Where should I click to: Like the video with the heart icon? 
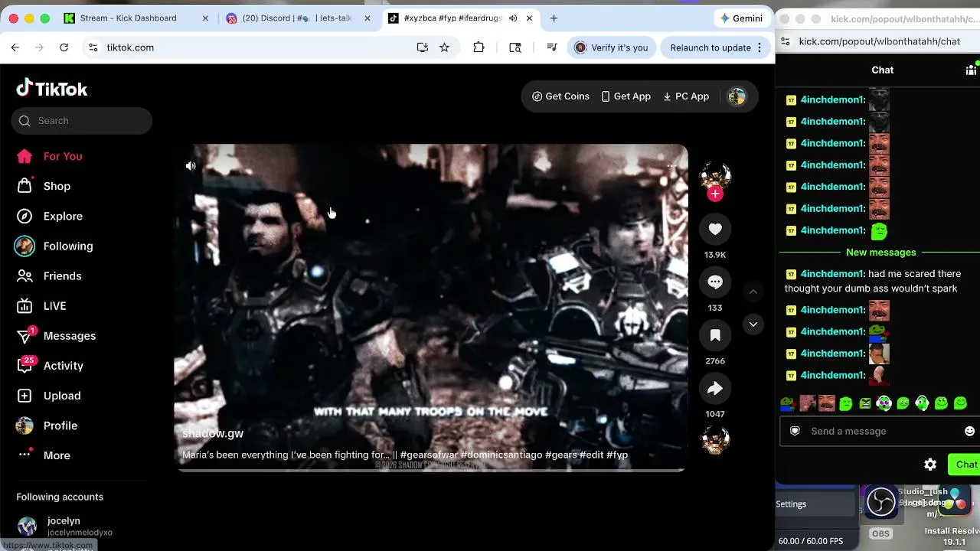point(715,229)
